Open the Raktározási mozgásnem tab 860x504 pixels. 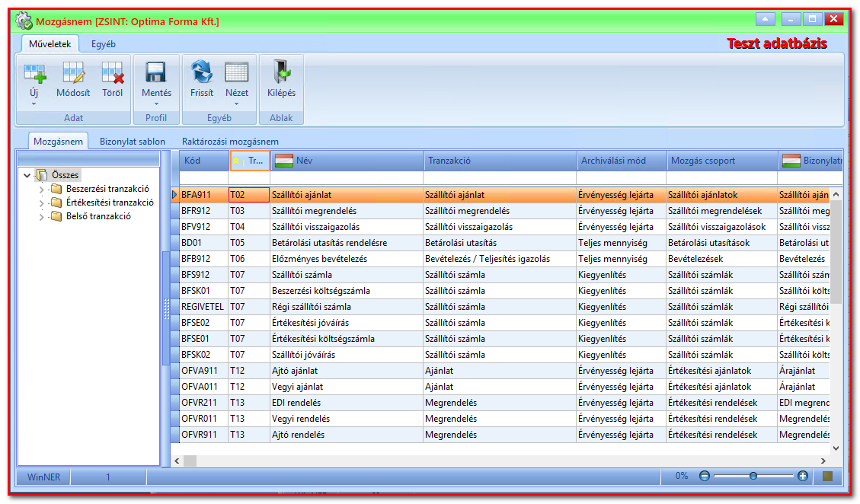[230, 142]
